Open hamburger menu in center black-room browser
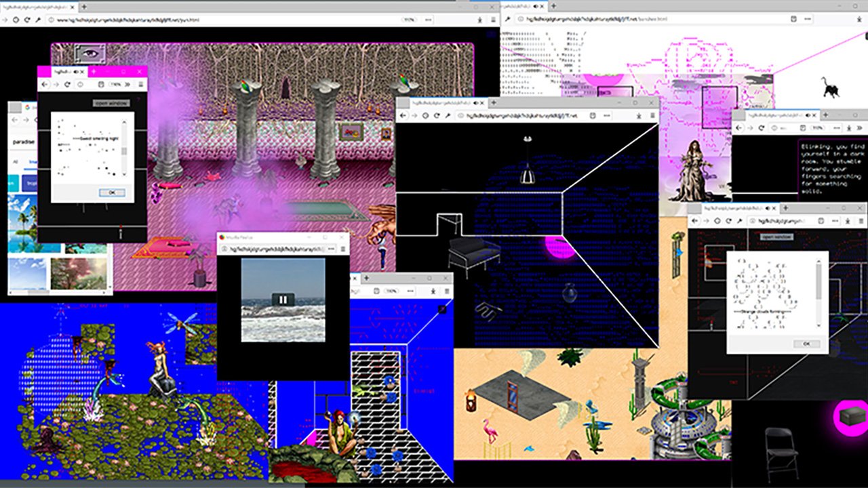 652,116
